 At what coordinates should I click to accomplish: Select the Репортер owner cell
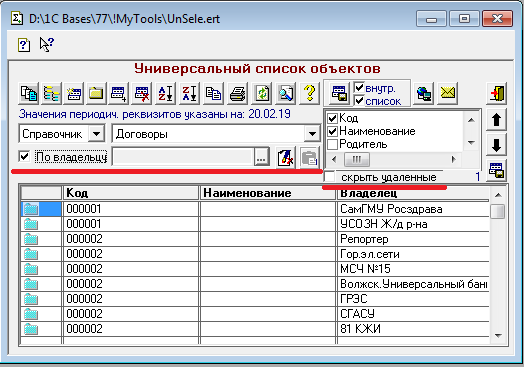pyautogui.click(x=413, y=239)
